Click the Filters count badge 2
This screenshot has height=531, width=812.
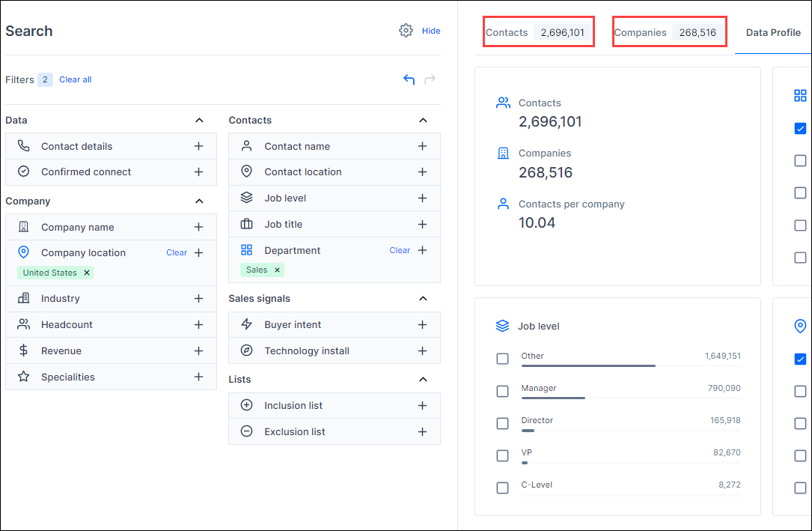tap(45, 79)
